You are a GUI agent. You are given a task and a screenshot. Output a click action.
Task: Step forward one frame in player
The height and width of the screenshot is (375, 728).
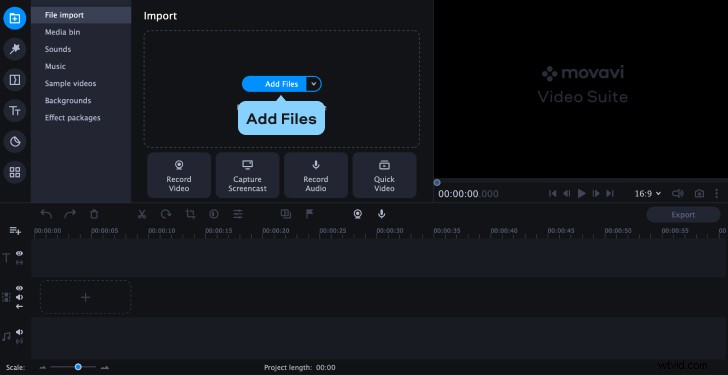pyautogui.click(x=596, y=194)
